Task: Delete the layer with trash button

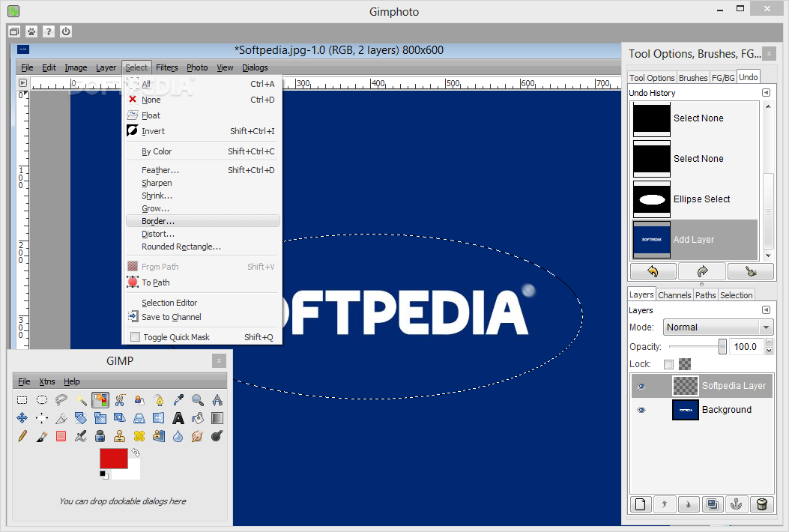Action: pyautogui.click(x=762, y=504)
